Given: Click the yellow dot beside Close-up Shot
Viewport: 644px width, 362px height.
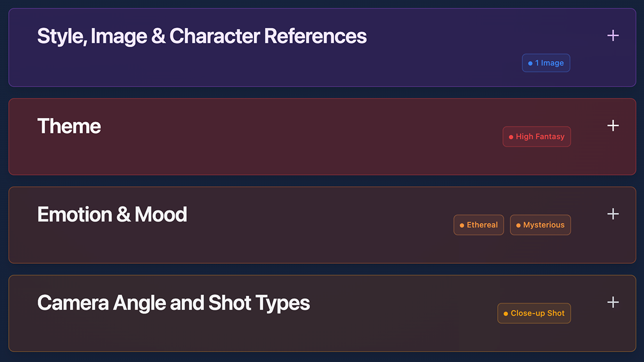Looking at the screenshot, I should (x=506, y=314).
